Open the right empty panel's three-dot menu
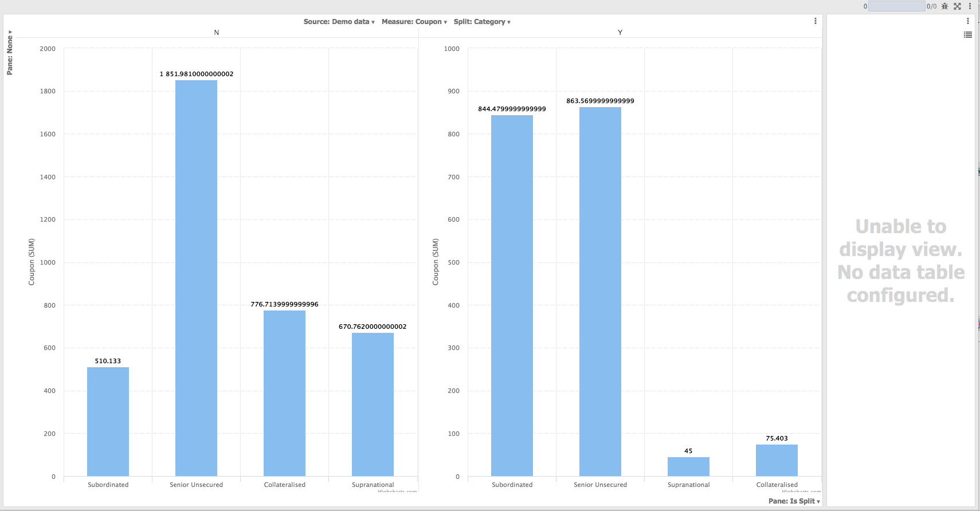 coord(967,21)
